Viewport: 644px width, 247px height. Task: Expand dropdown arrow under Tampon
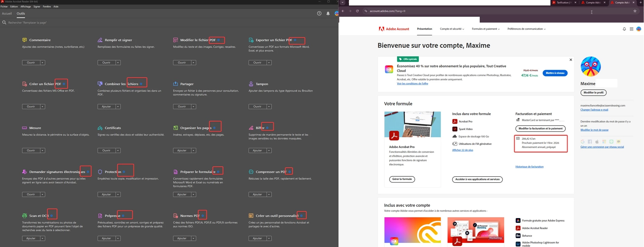(x=269, y=107)
